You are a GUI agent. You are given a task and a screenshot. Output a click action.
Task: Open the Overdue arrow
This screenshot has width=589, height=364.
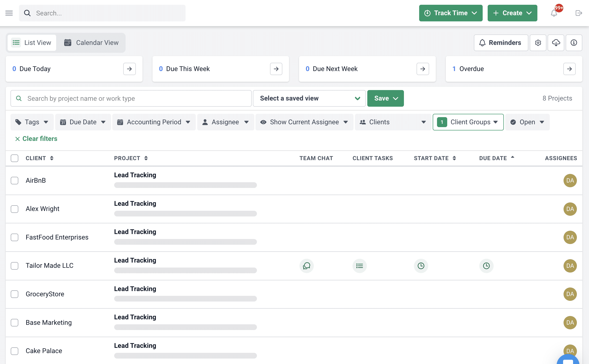click(x=569, y=69)
